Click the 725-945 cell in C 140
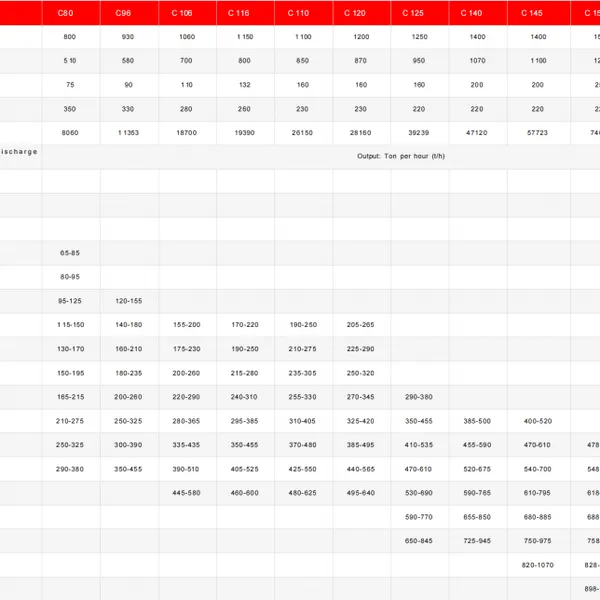The height and width of the screenshot is (600, 600). 477,541
